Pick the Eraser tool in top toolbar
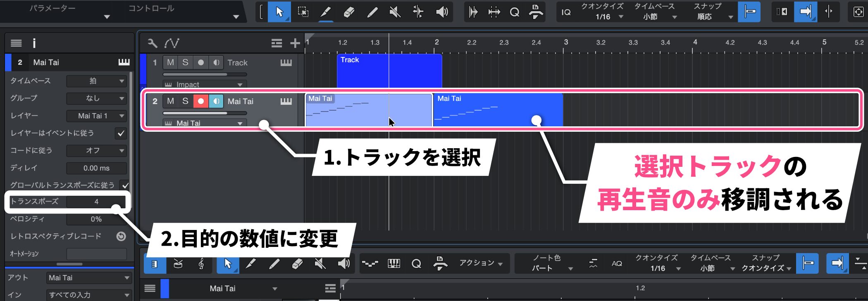Viewport: 868px width, 301px height. click(349, 12)
